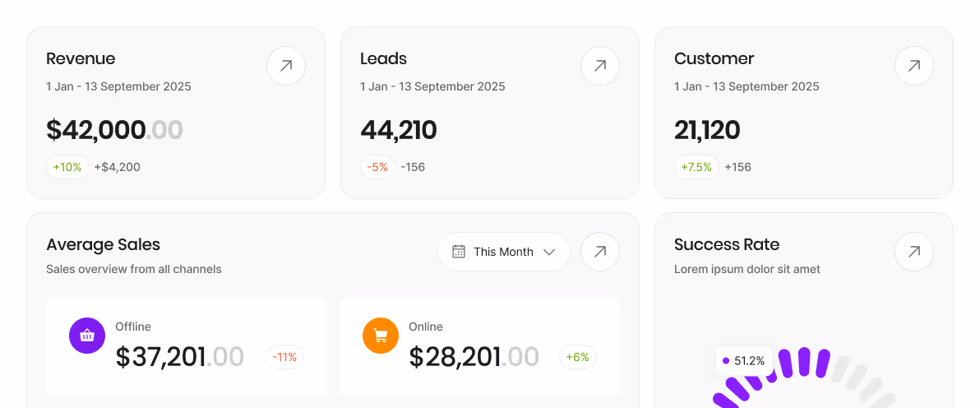Open the Average Sales arrow icon
Image resolution: width=980 pixels, height=408 pixels.
(600, 252)
